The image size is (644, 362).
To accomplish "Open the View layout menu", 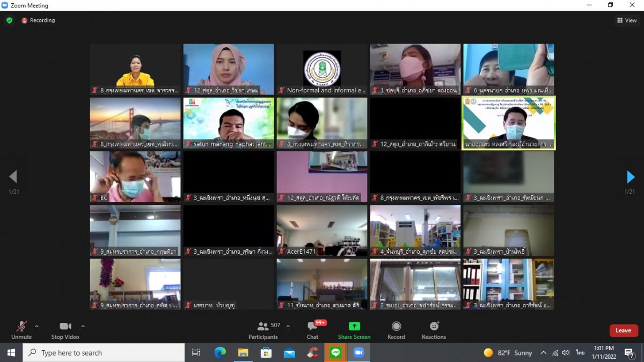I will click(627, 20).
